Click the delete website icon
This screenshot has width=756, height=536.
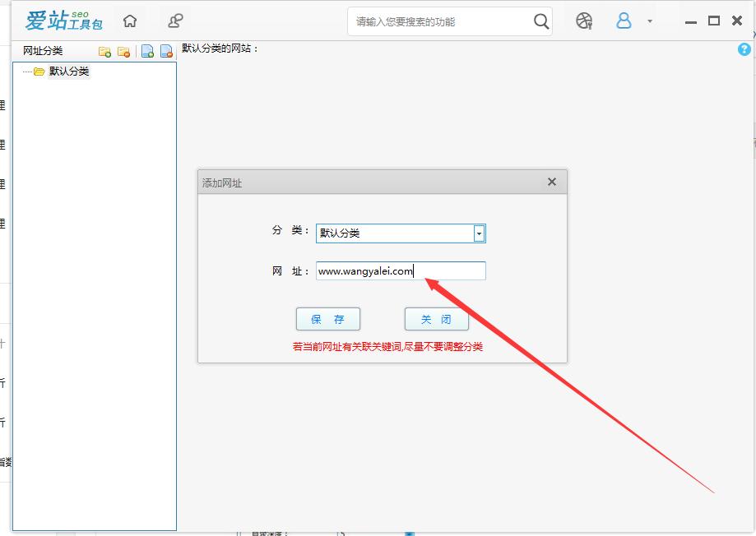pyautogui.click(x=166, y=51)
